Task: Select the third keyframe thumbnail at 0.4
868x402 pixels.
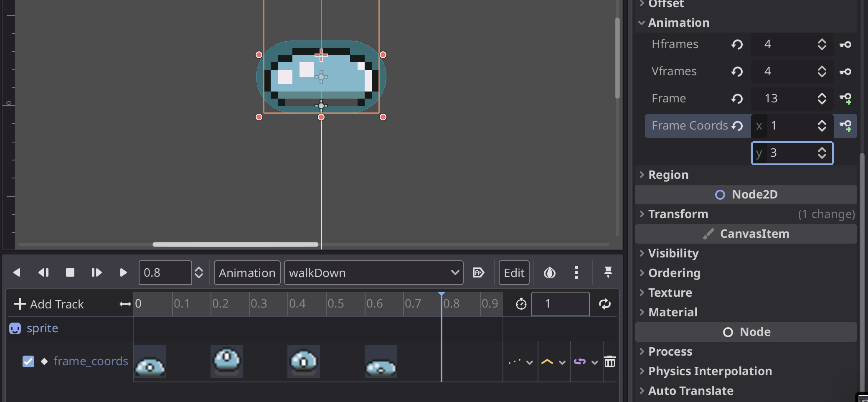Action: click(303, 361)
